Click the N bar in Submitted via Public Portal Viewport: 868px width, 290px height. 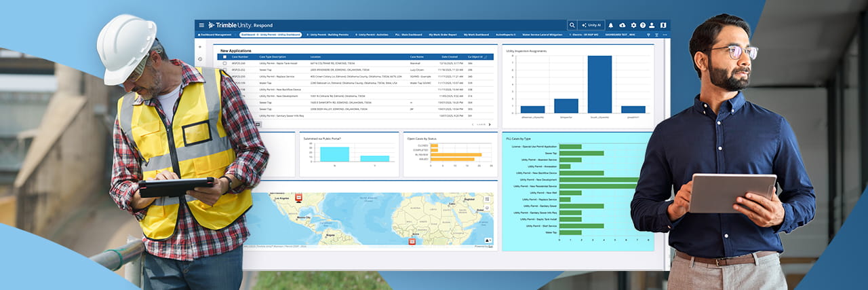334,154
